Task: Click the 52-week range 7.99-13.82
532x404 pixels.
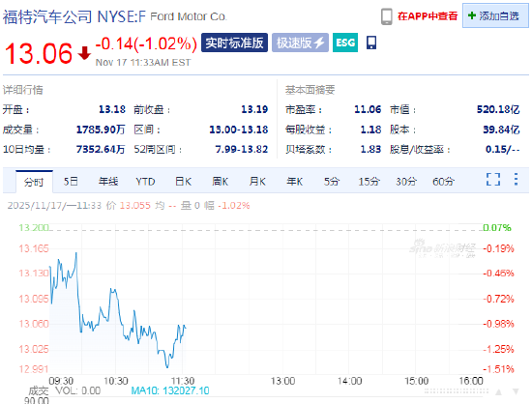Action: [x=242, y=149]
